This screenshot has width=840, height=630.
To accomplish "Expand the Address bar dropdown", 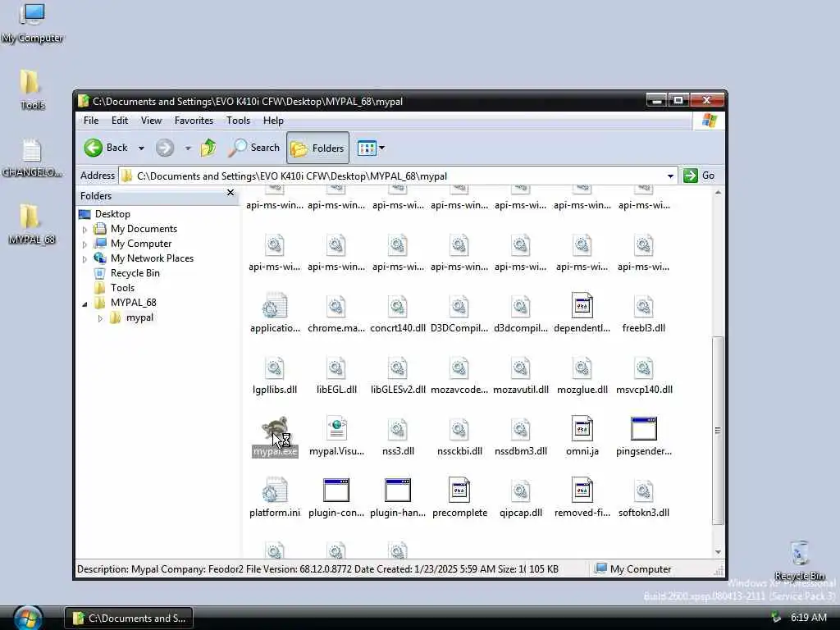I will point(670,176).
